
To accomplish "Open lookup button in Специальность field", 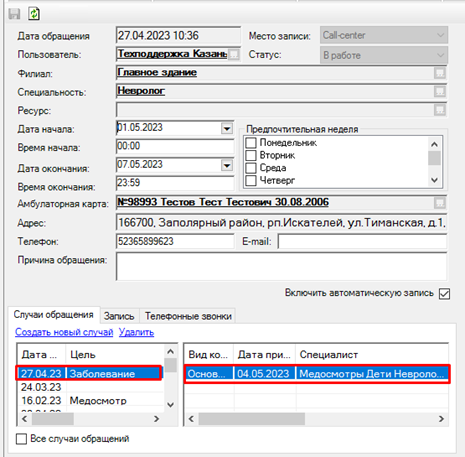I will pos(440,91).
